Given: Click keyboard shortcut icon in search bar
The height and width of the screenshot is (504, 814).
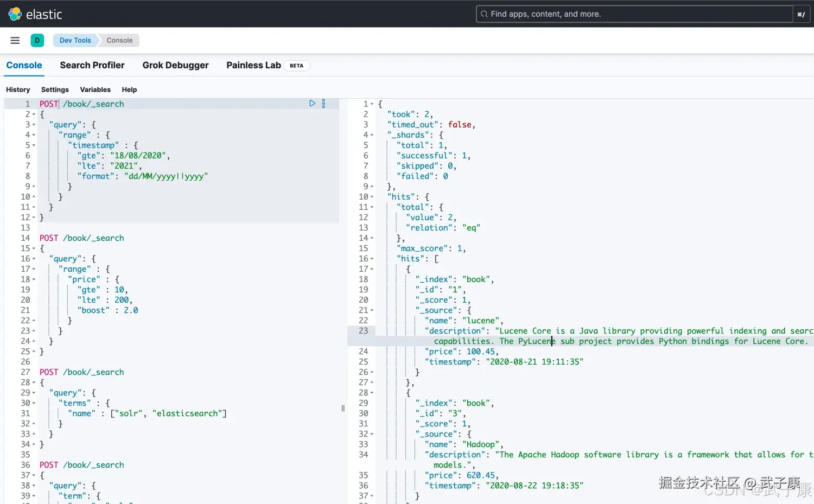Looking at the screenshot, I should [x=801, y=15].
